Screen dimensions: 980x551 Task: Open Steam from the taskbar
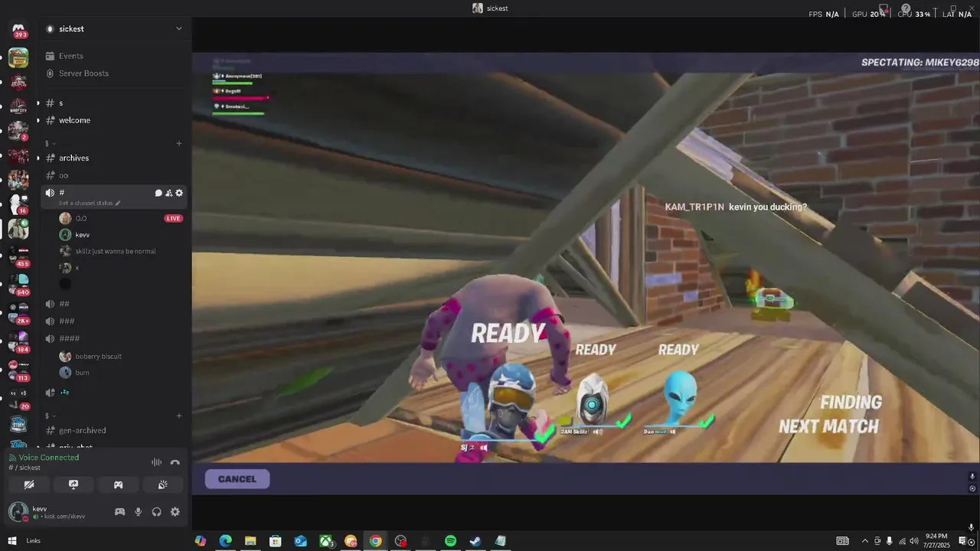[475, 541]
